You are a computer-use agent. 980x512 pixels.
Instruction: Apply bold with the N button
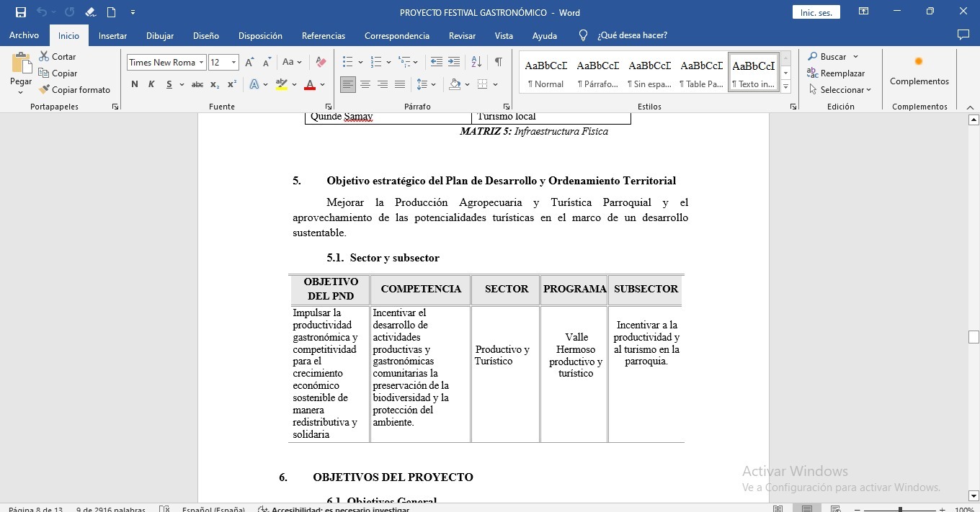coord(135,84)
